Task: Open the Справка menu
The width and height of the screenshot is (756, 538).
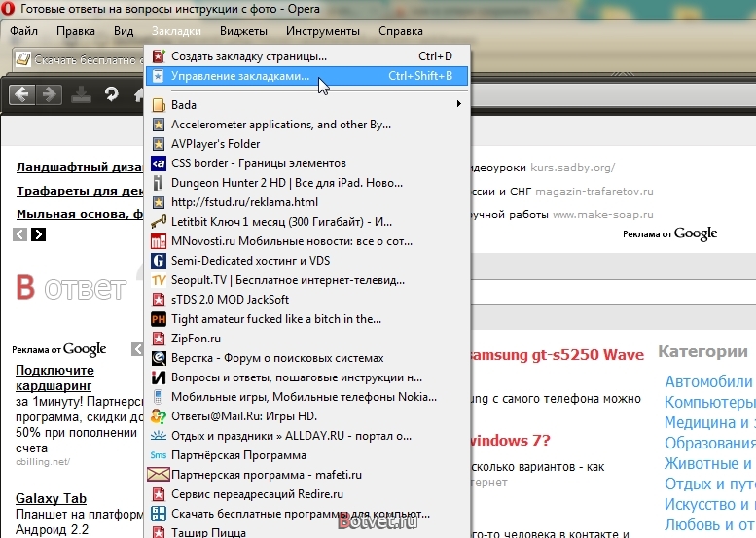Action: [x=400, y=31]
